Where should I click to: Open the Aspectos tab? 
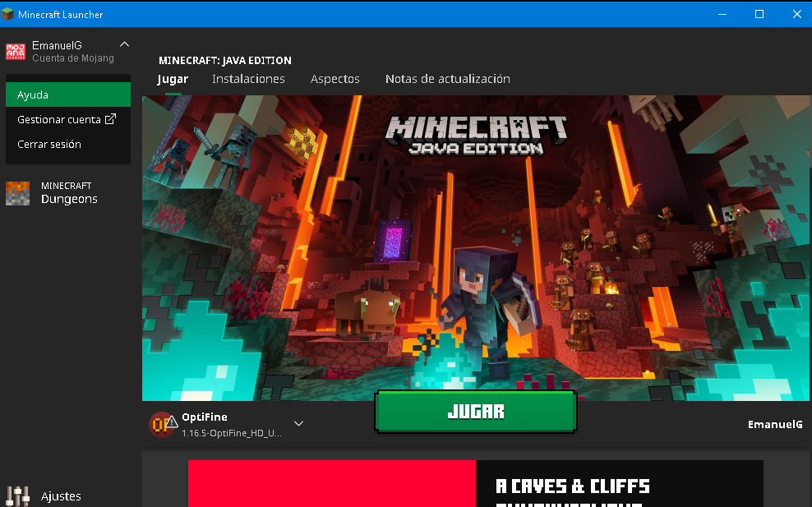(x=335, y=79)
